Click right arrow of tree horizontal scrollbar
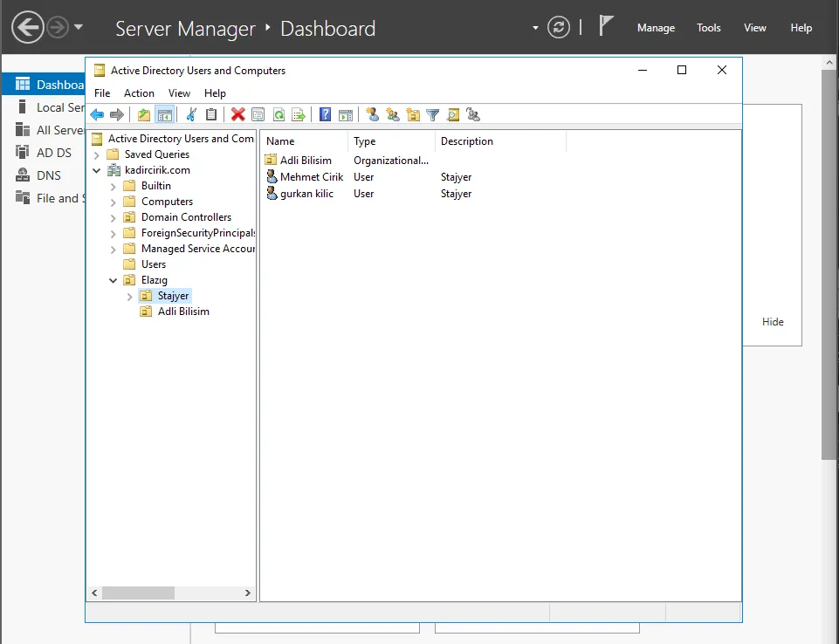This screenshot has height=644, width=839. click(x=248, y=593)
